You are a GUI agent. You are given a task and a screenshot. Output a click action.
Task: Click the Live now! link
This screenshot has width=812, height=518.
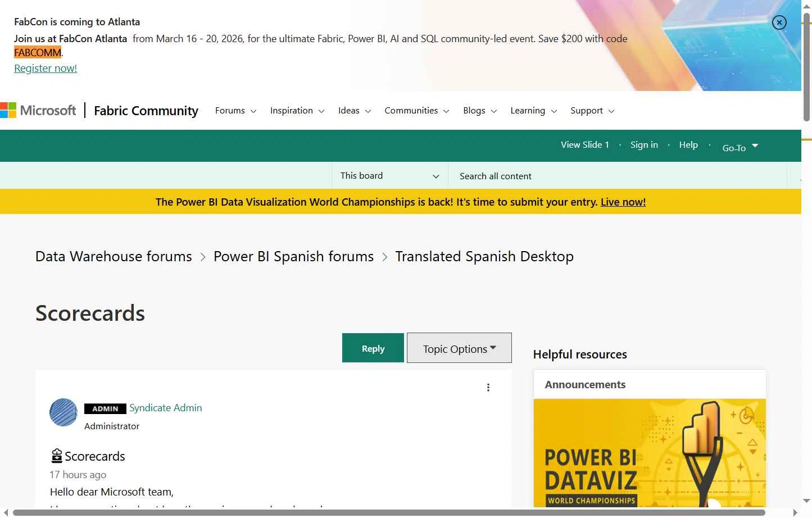coord(623,202)
